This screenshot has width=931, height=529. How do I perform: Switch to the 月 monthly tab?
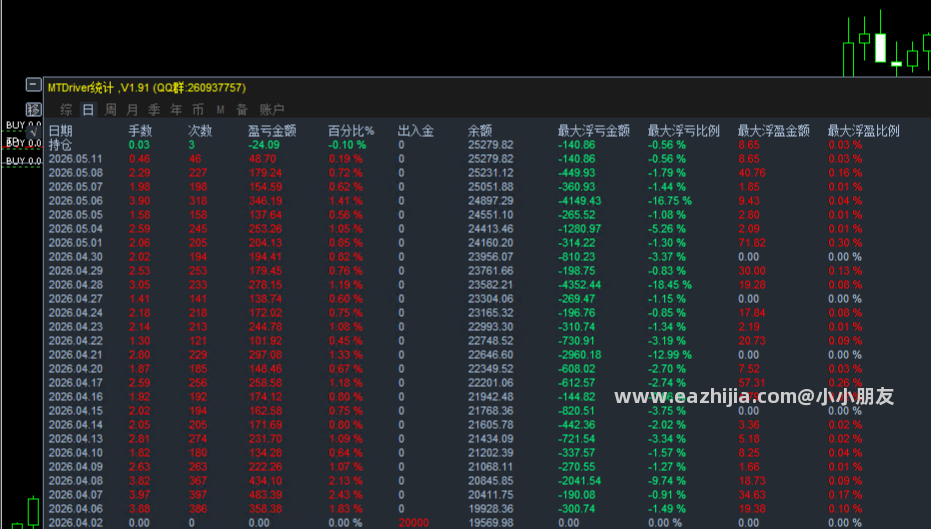point(132,110)
